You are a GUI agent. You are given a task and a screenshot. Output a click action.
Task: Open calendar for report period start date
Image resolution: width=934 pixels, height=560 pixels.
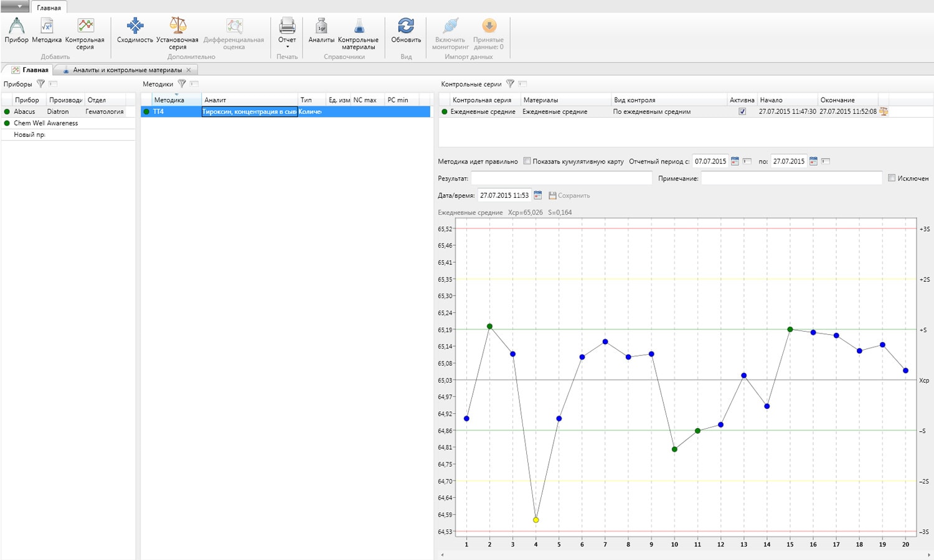(735, 161)
